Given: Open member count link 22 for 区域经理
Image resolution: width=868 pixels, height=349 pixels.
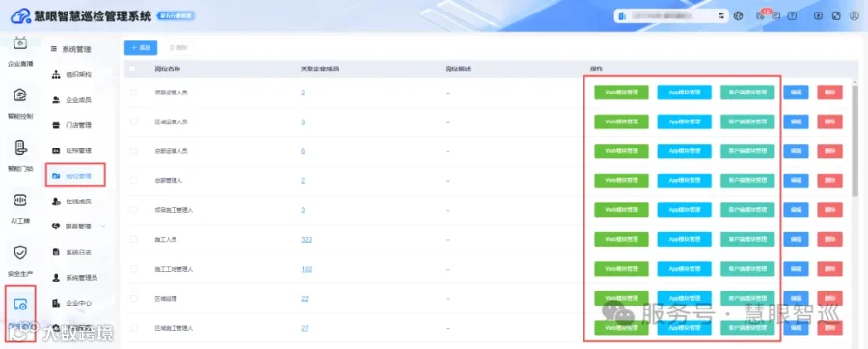Looking at the screenshot, I should (305, 298).
